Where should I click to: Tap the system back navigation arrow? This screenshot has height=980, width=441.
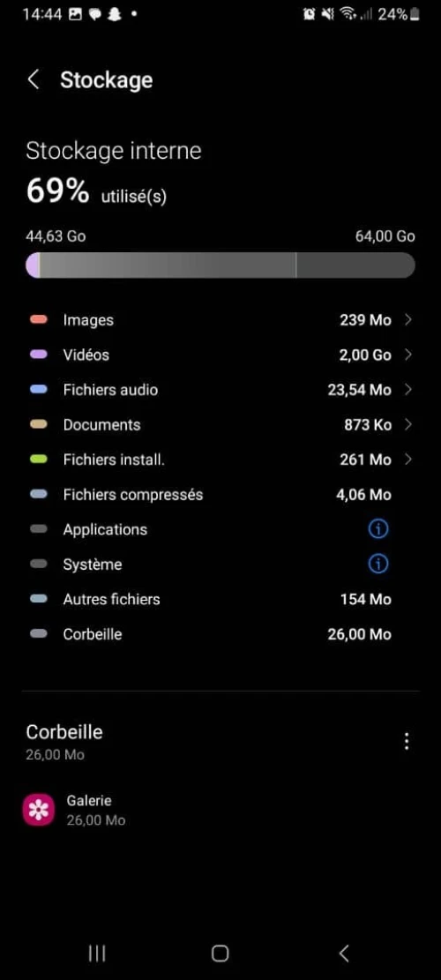[x=344, y=954]
